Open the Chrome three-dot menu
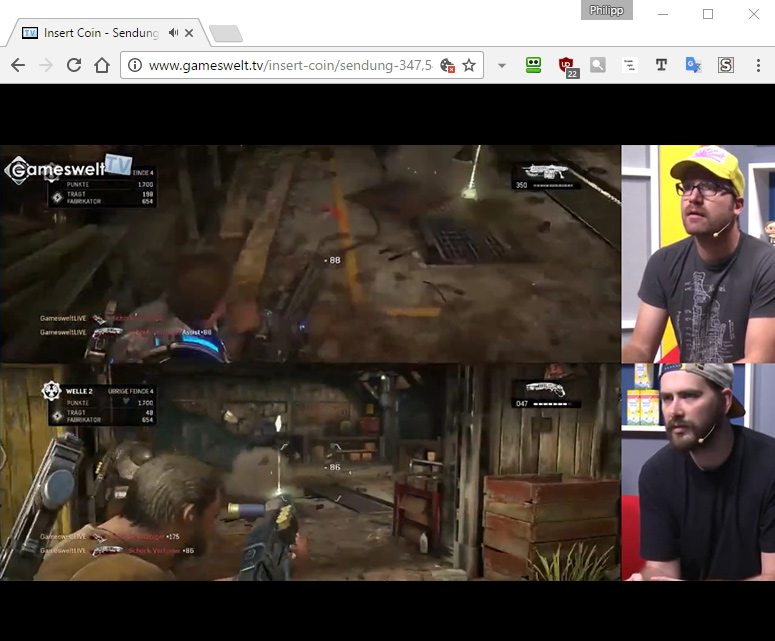The height and width of the screenshot is (641, 775). click(758, 65)
